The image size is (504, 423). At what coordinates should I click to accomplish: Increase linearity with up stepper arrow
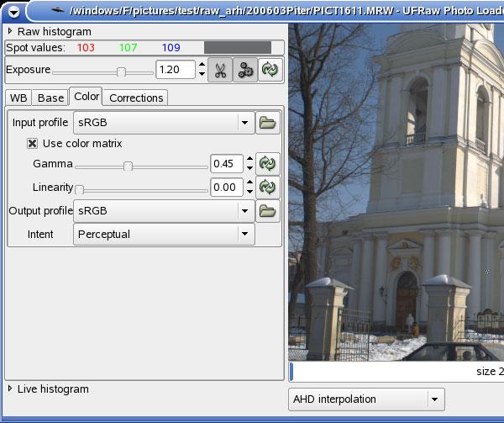click(249, 182)
